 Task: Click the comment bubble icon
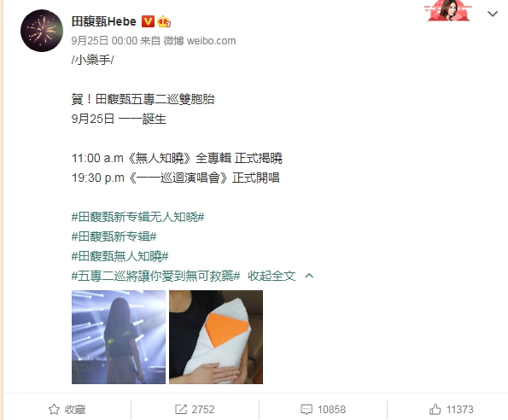307,409
